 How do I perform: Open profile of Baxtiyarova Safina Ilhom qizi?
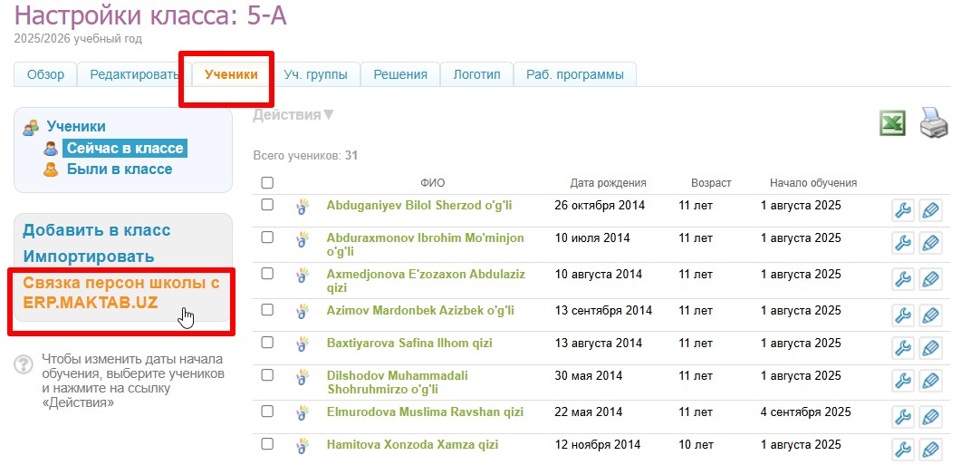click(x=409, y=343)
